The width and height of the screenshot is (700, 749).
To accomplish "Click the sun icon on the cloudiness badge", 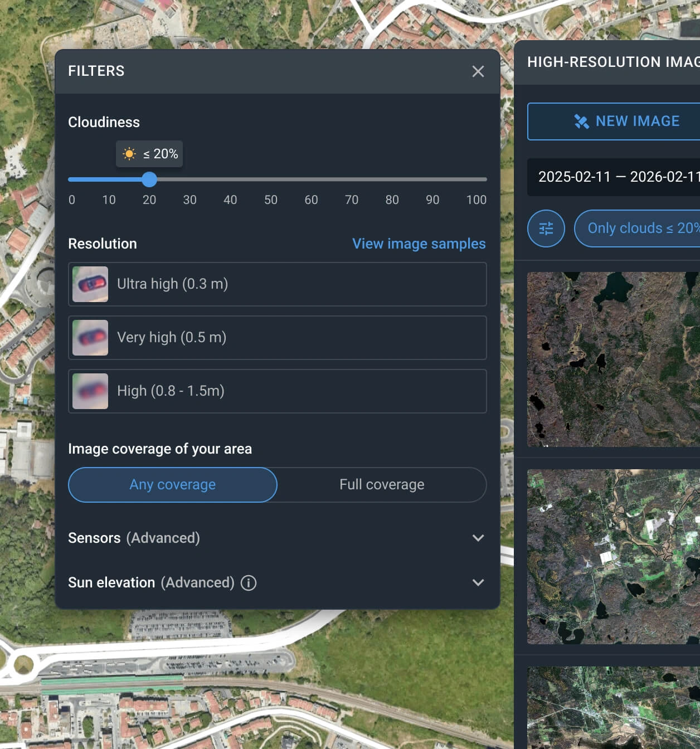I will tap(129, 154).
